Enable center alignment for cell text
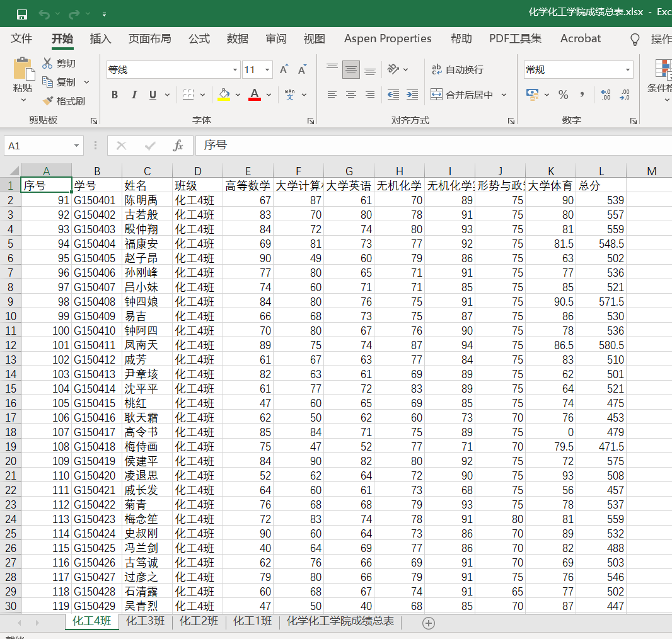The image size is (672, 639). coord(350,95)
